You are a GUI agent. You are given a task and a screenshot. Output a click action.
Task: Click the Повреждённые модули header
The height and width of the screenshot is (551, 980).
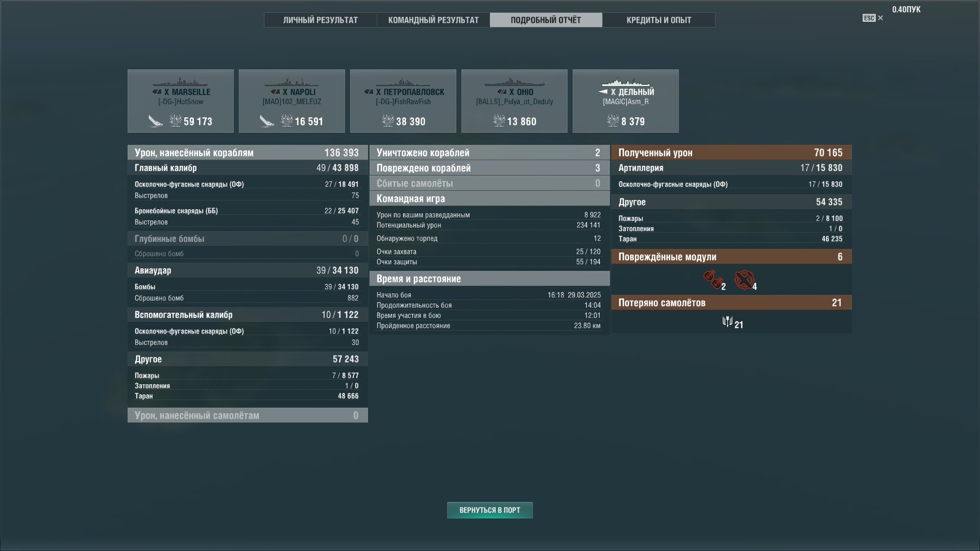731,257
